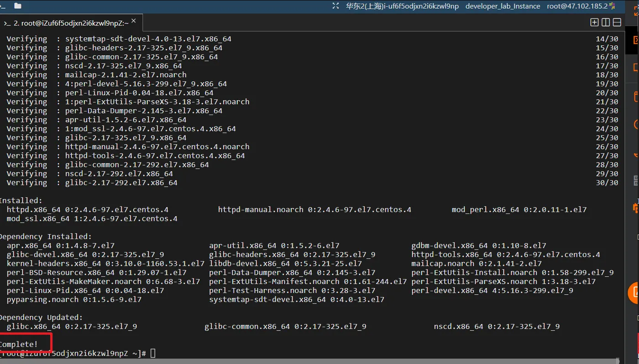Click 'perl-ExtUtils-MakeMaker.noarch 0:6.68-3.el7' entry
The width and height of the screenshot is (639, 364).
(x=103, y=282)
